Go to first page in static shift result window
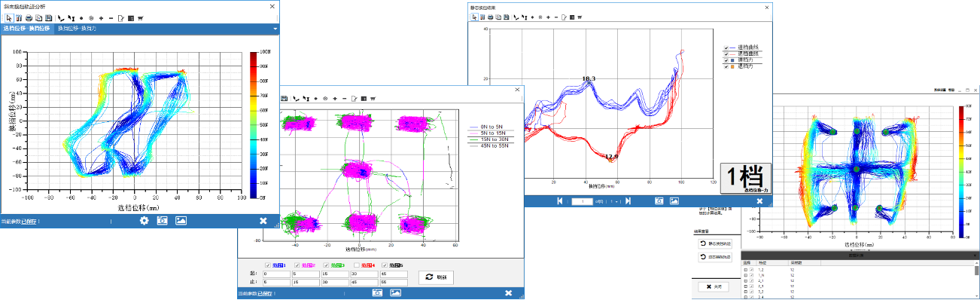Image resolution: width=980 pixels, height=300 pixels. pos(559,201)
